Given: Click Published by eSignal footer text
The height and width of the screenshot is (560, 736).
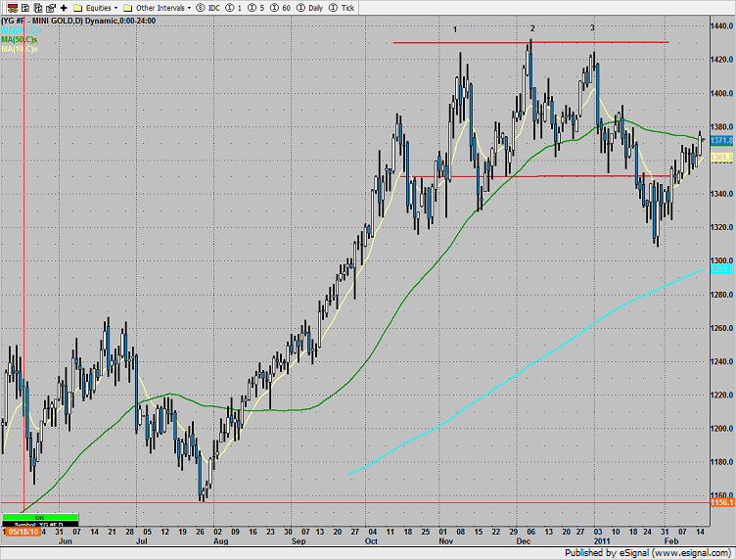Looking at the screenshot, I should tap(647, 553).
